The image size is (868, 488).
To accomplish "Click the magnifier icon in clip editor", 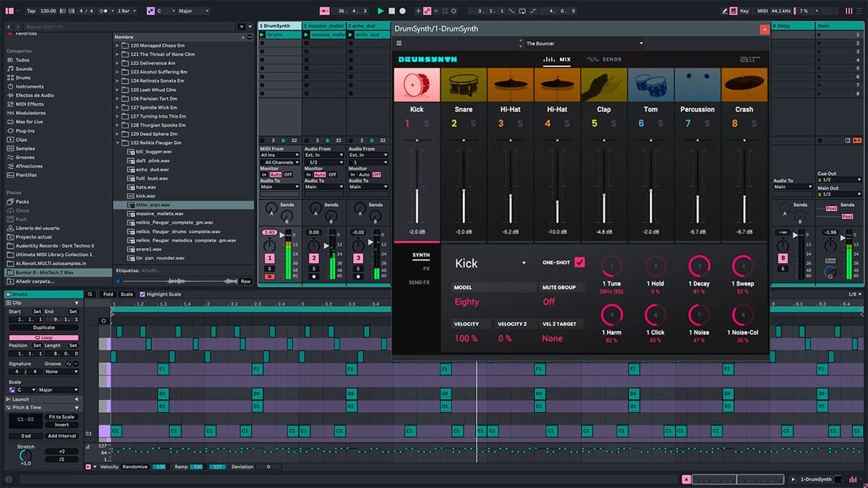I will pos(90,294).
